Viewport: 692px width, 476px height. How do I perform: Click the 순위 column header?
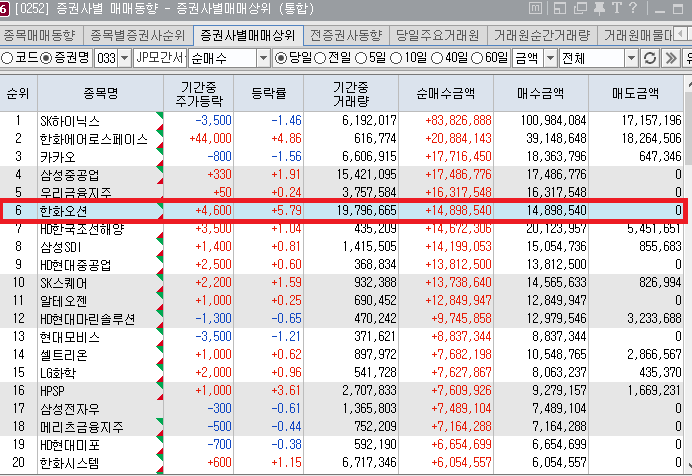[x=19, y=93]
